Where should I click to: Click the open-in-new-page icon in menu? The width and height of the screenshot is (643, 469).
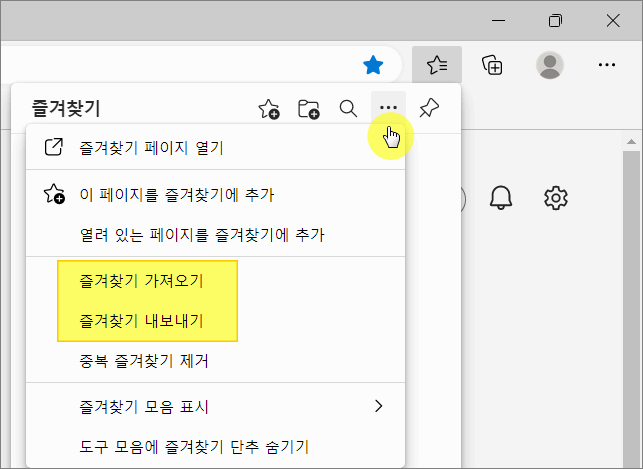(53, 147)
